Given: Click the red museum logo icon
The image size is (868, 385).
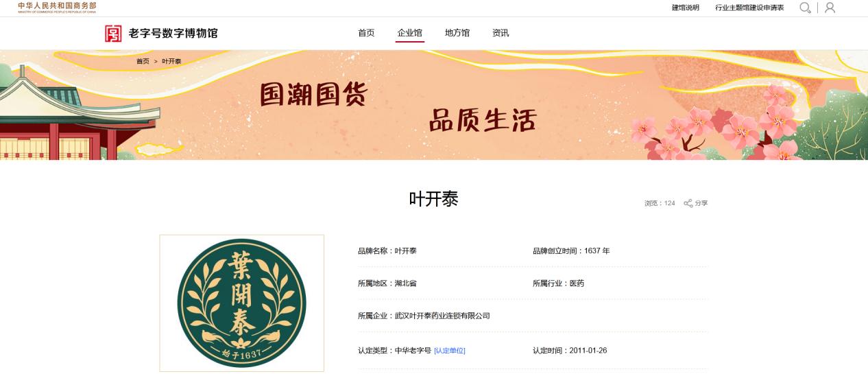Looking at the screenshot, I should click(x=113, y=33).
